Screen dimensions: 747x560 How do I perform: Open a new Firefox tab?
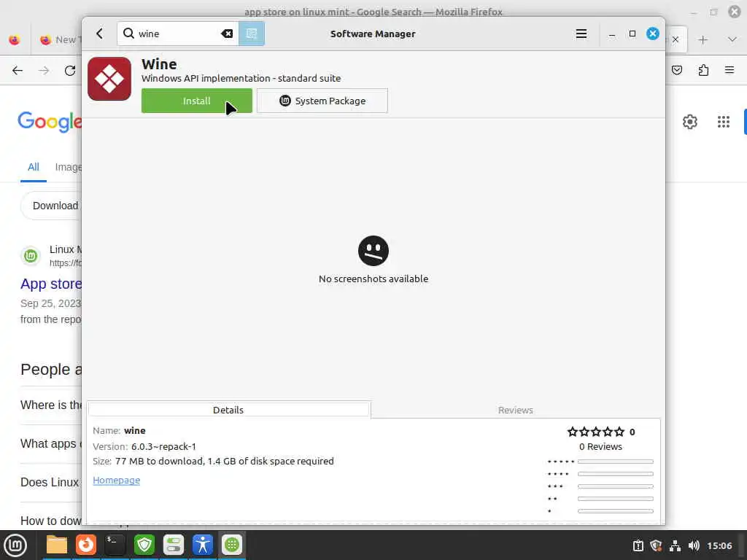pos(703,39)
